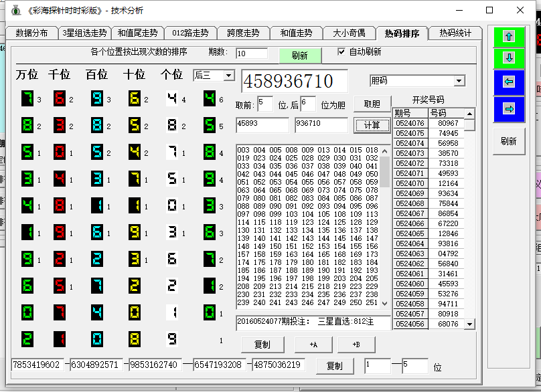The width and height of the screenshot is (541, 392).
Task: Open the 大小奇偶 tab
Action: pos(349,33)
